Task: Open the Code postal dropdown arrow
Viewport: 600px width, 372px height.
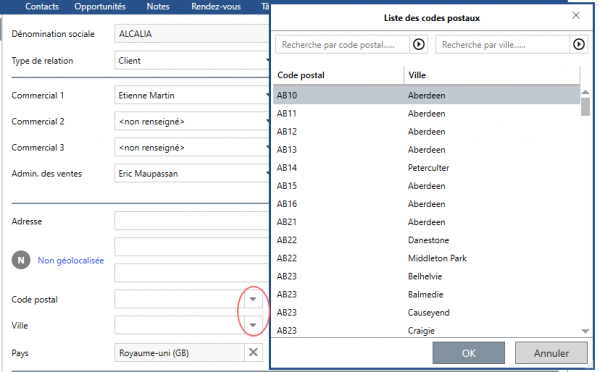Action: pos(253,299)
